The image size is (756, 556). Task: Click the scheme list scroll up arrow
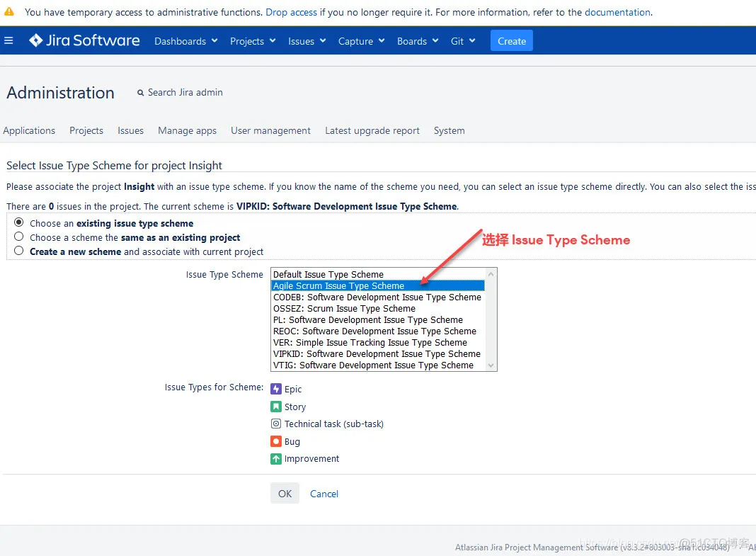491,274
